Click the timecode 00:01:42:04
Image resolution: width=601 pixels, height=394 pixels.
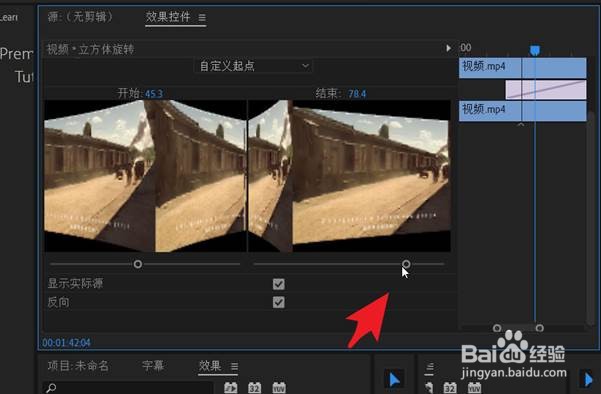(66, 343)
